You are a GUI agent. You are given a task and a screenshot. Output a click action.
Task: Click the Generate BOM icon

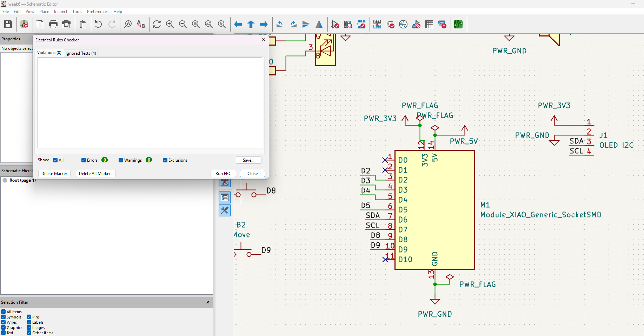(x=442, y=24)
